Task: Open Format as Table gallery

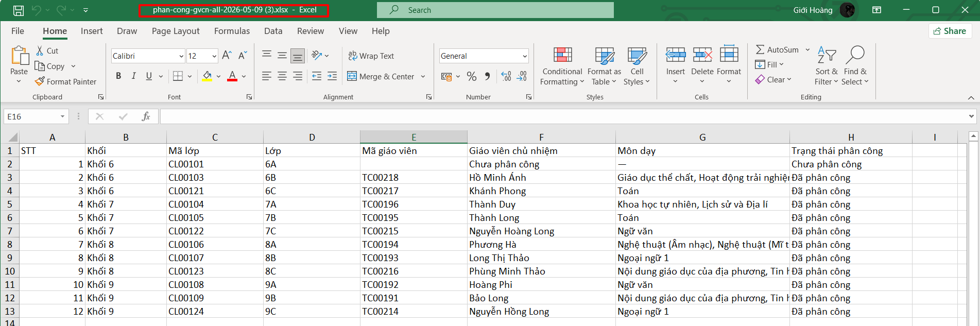Action: pos(604,66)
